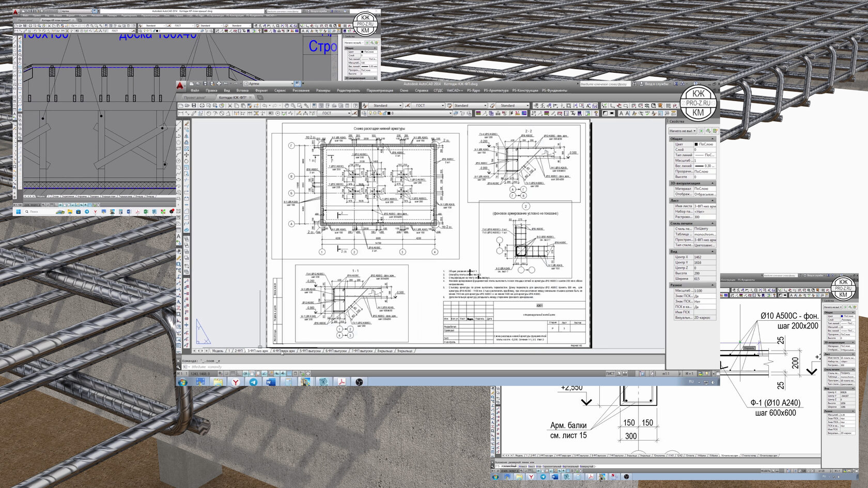Open the Adobe Acrobat taskbar icon
The height and width of the screenshot is (488, 868).
(342, 382)
